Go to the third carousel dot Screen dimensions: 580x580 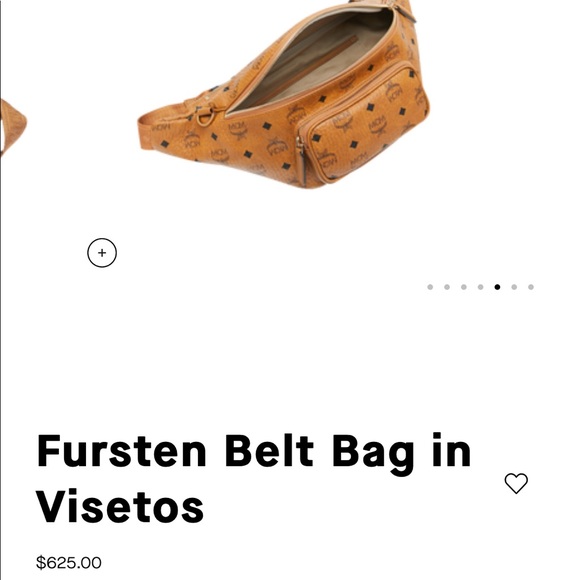463,287
